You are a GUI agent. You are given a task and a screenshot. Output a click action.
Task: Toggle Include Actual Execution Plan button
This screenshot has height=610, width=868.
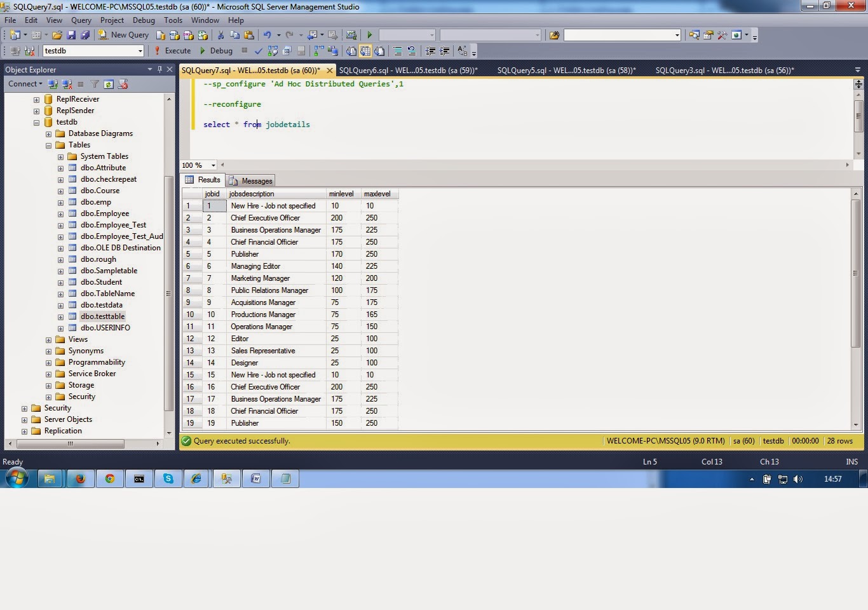319,51
